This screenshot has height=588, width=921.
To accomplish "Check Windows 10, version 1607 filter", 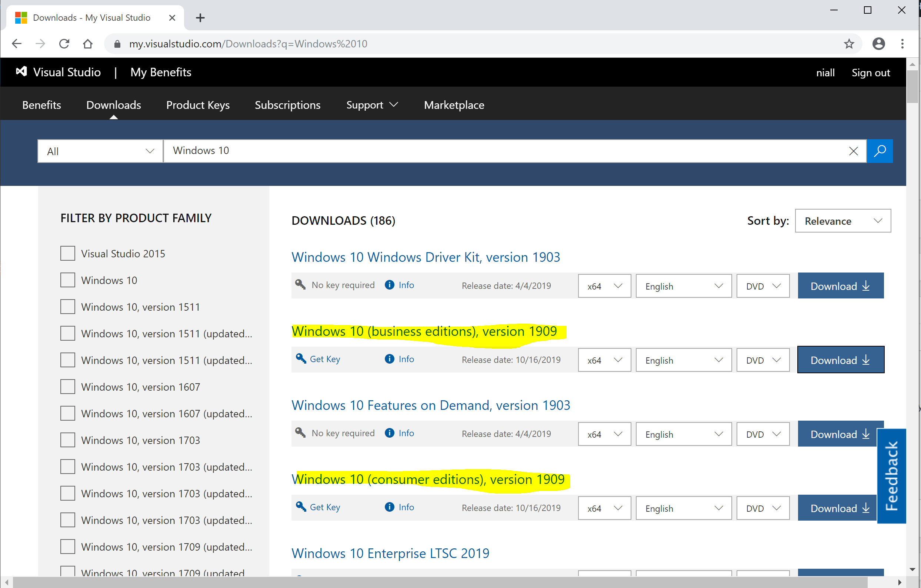I will click(x=68, y=387).
